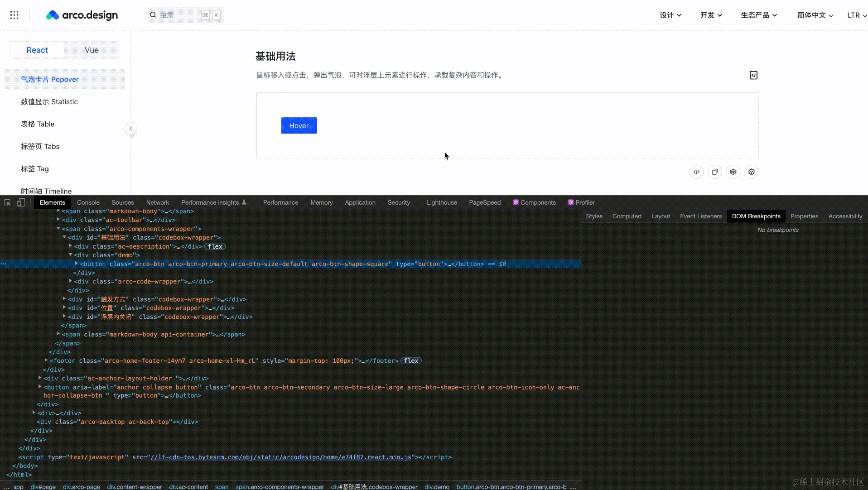Expand the footer element node
The image size is (868, 490).
[x=46, y=360]
